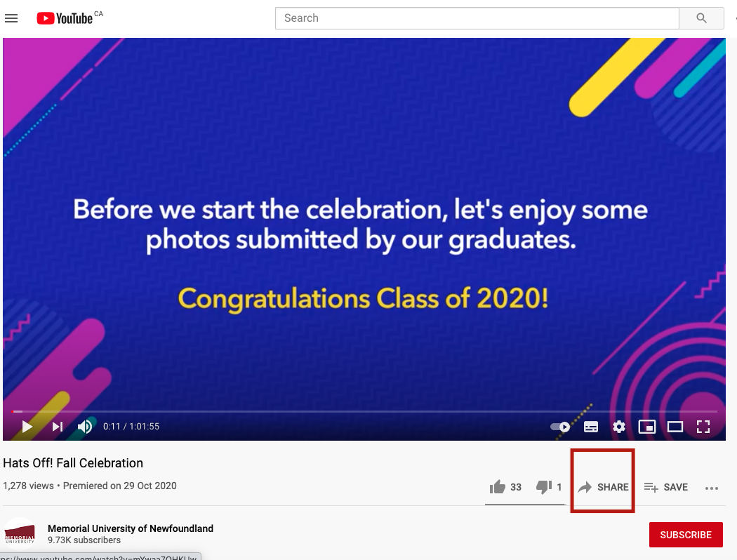Play the video
737x560 pixels.
27,427
